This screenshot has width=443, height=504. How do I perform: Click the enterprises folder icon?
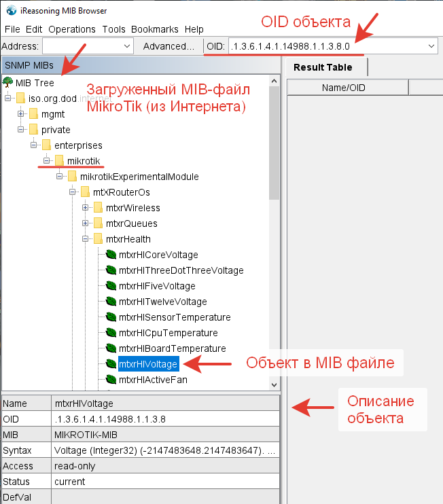click(x=46, y=145)
